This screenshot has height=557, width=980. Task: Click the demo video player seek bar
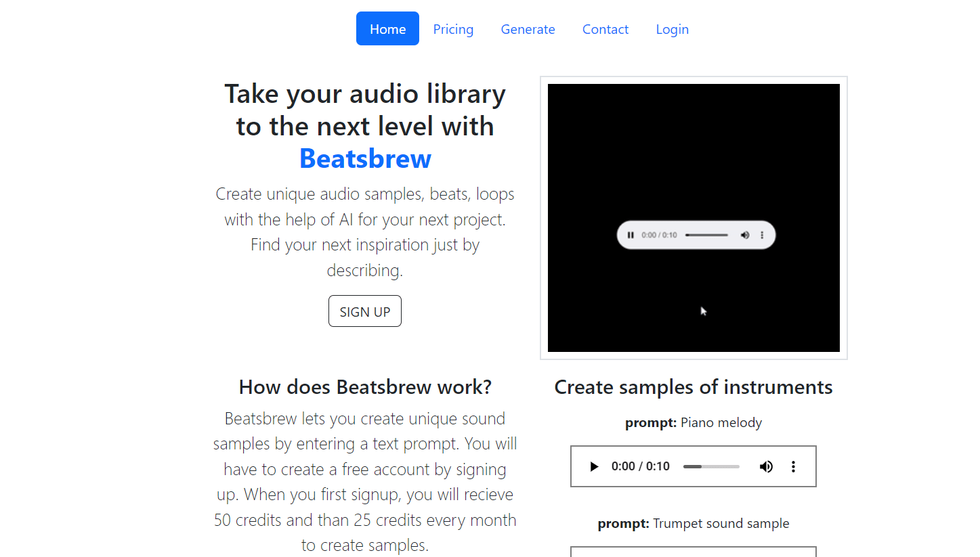706,235
